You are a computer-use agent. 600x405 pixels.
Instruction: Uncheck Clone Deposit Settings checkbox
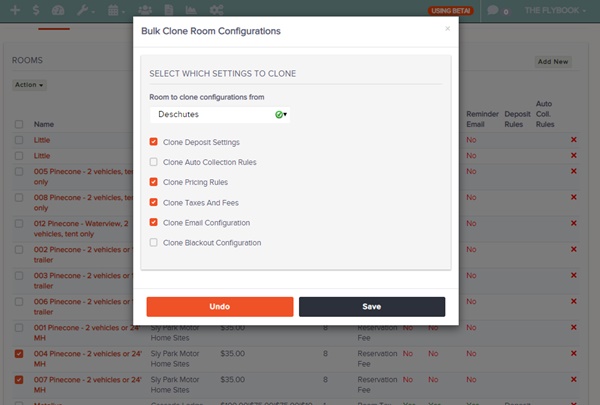pyautogui.click(x=153, y=142)
